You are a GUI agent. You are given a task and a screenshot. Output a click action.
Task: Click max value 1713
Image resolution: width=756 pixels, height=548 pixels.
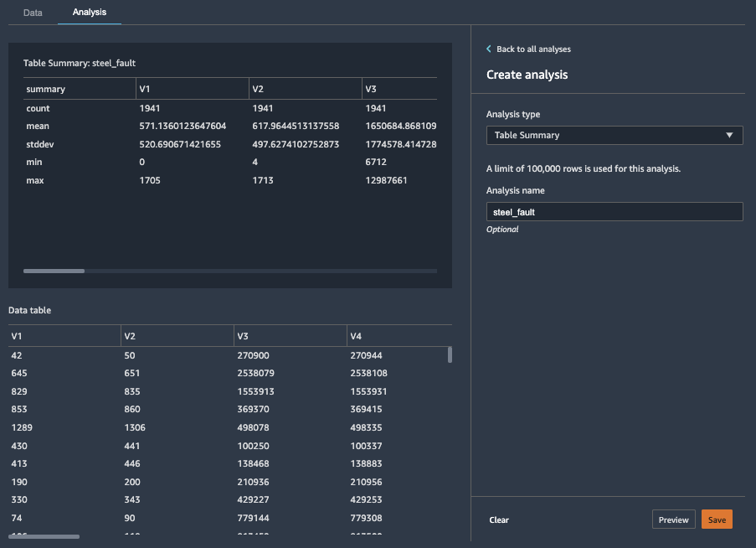pos(263,180)
